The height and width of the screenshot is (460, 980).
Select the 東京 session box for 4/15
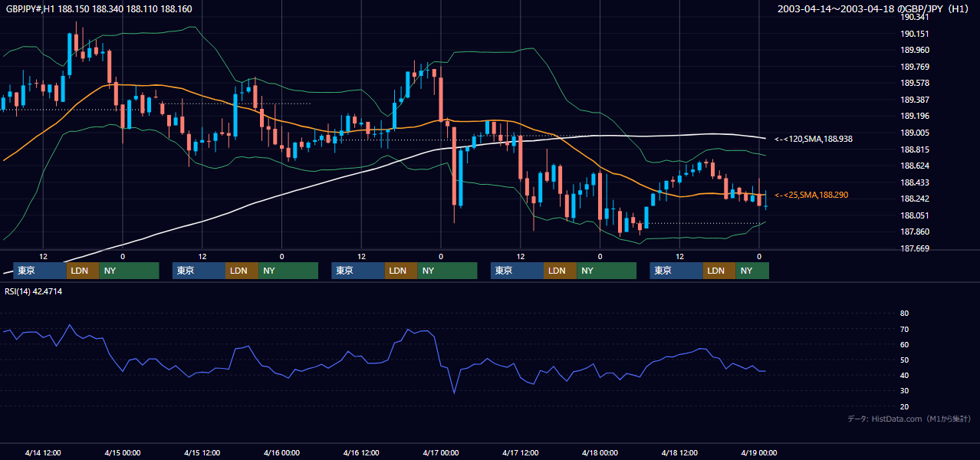199,271
